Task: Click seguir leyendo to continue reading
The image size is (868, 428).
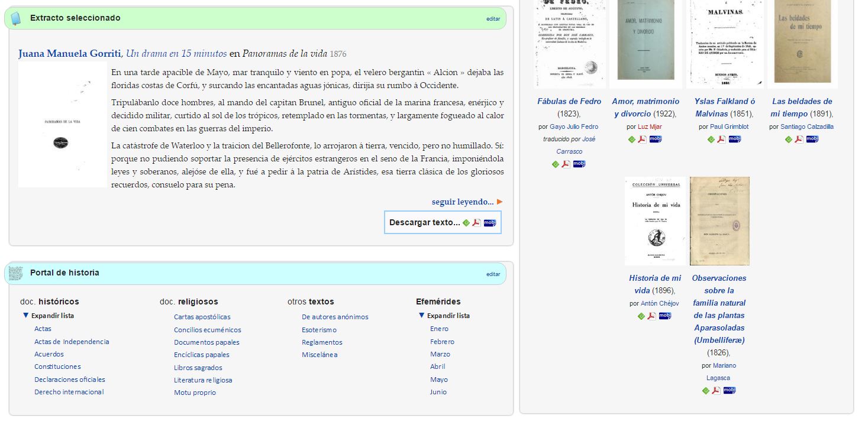Action: click(x=463, y=202)
